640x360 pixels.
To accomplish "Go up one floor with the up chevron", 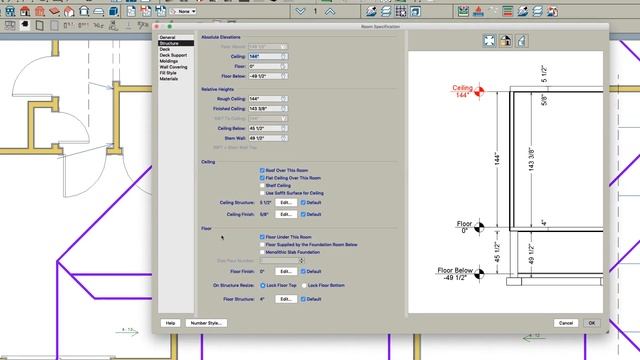I will [x=330, y=11].
